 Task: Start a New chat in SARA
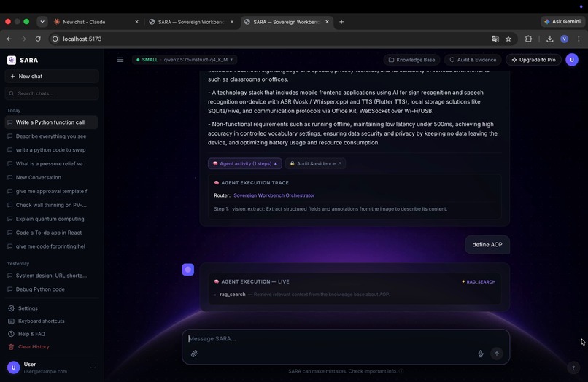tap(52, 76)
